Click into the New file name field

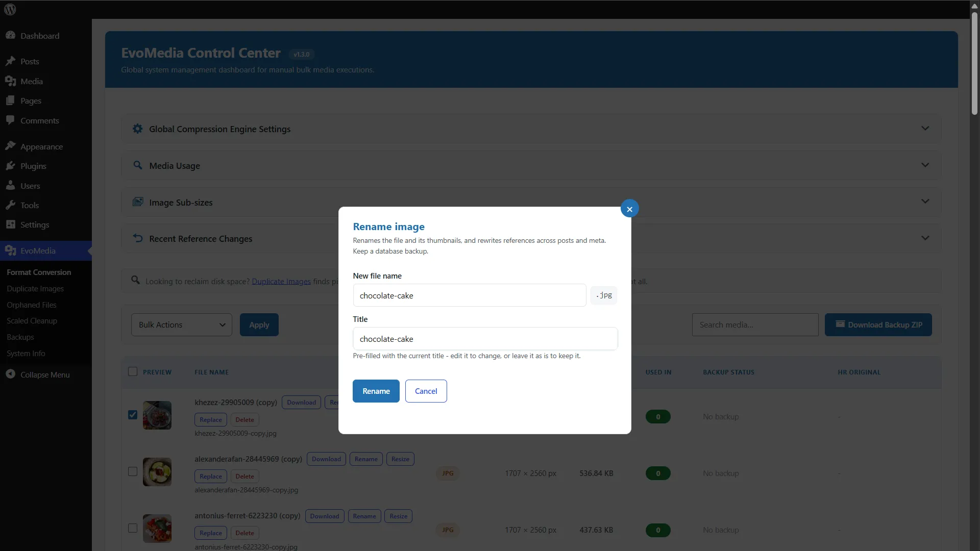click(x=470, y=295)
